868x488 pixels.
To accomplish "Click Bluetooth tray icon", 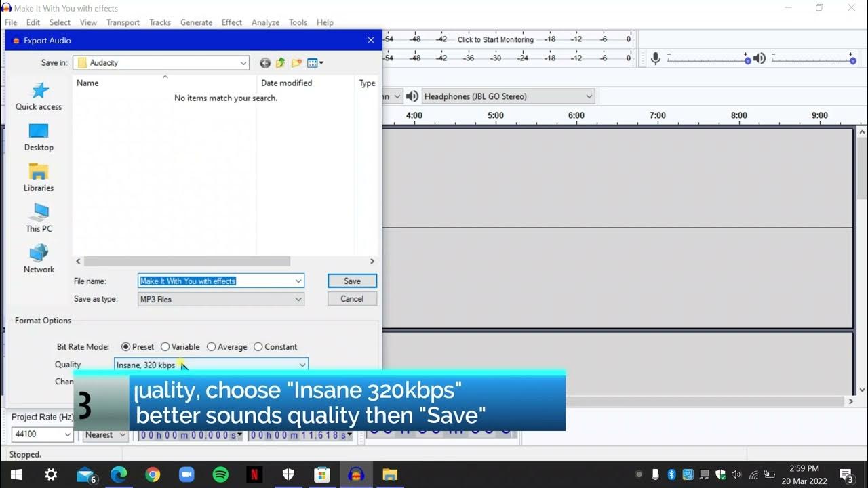I will (x=671, y=474).
